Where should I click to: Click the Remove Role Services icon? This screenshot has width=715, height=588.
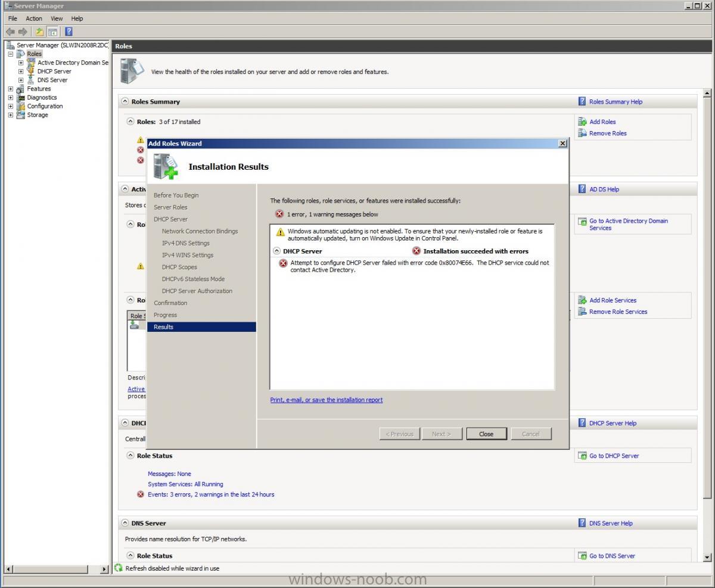(x=582, y=312)
